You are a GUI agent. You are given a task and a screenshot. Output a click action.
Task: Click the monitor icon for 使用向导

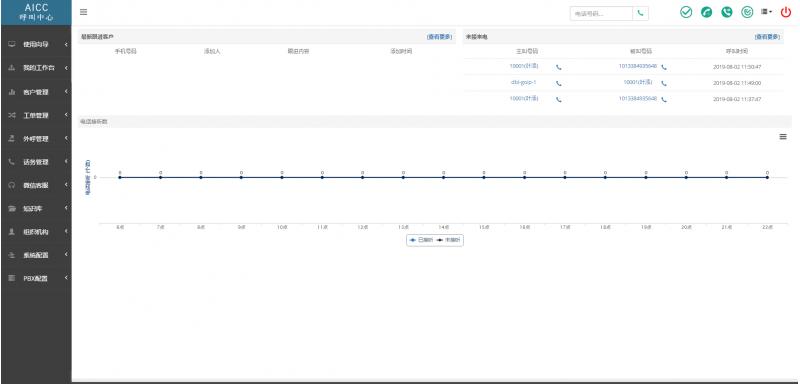12,44
